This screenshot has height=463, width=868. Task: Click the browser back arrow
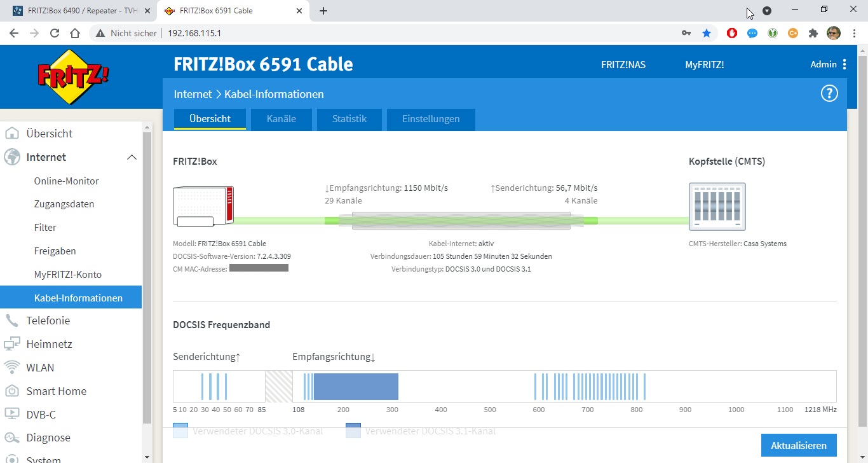tap(14, 33)
